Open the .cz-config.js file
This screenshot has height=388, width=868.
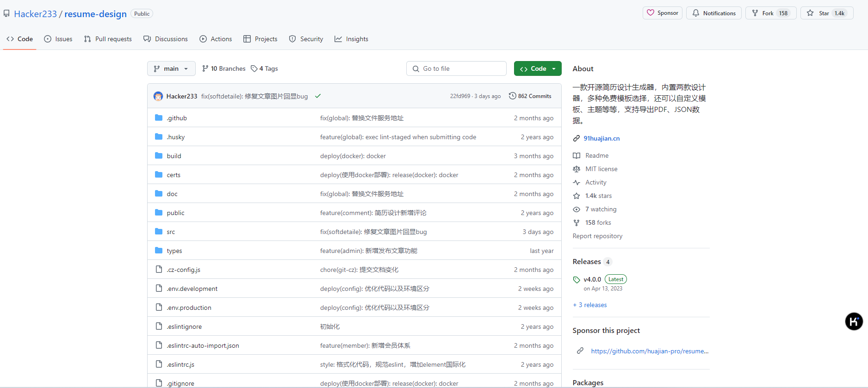coord(183,270)
